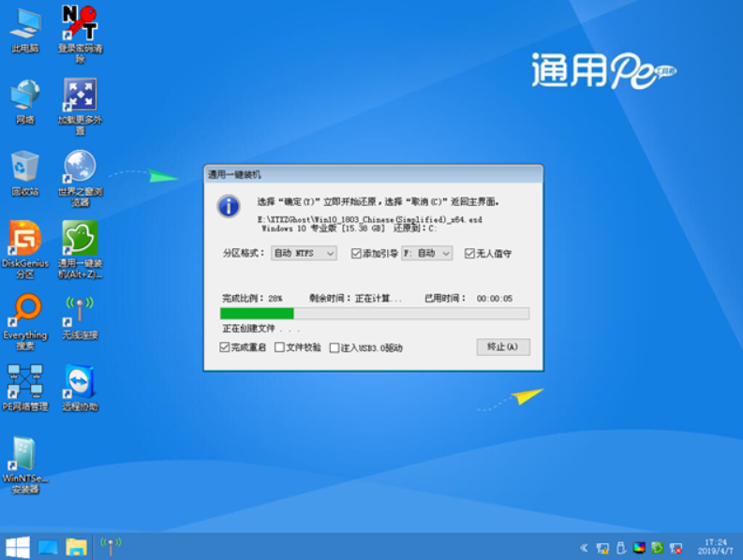743x560 pixels.
Task: Open the PE网络管理 icon
Action: (x=25, y=388)
